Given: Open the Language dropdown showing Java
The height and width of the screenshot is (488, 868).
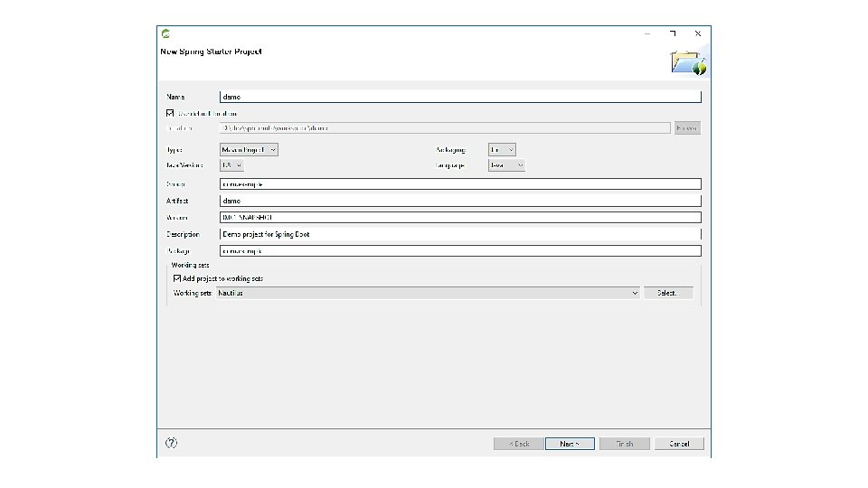Looking at the screenshot, I should 506,164.
